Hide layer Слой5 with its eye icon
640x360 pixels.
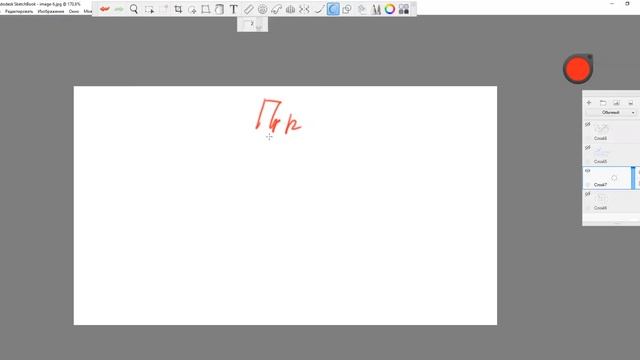[x=588, y=147]
